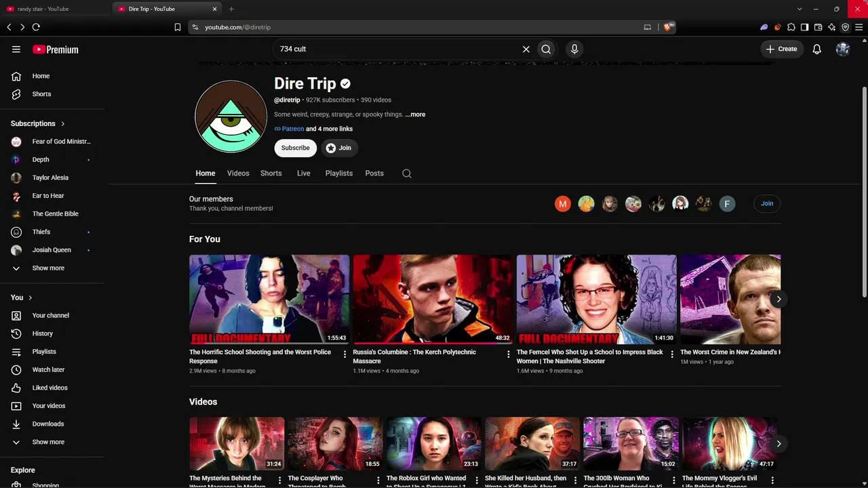868x488 pixels.
Task: Switch to the channel Posts tab
Action: pyautogui.click(x=374, y=174)
